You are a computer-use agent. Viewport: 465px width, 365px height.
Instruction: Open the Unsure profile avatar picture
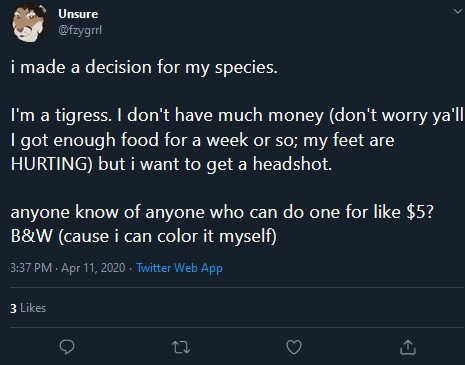[29, 23]
